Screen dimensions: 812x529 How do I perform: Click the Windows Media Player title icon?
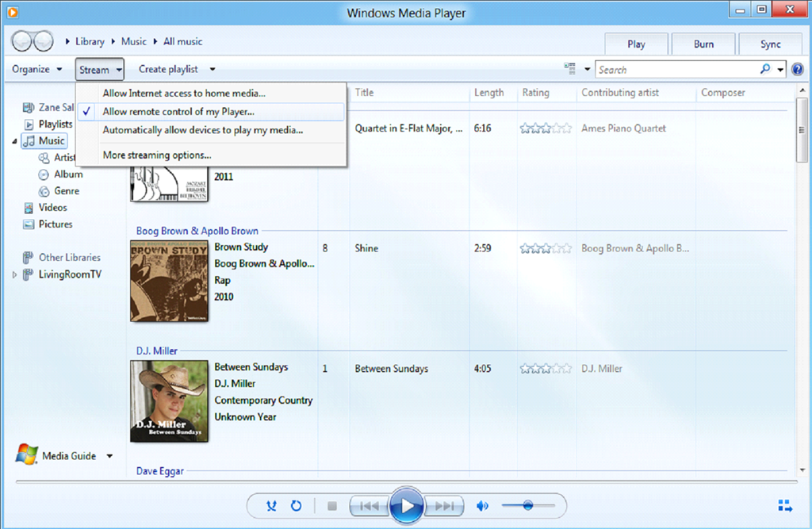pyautogui.click(x=13, y=11)
